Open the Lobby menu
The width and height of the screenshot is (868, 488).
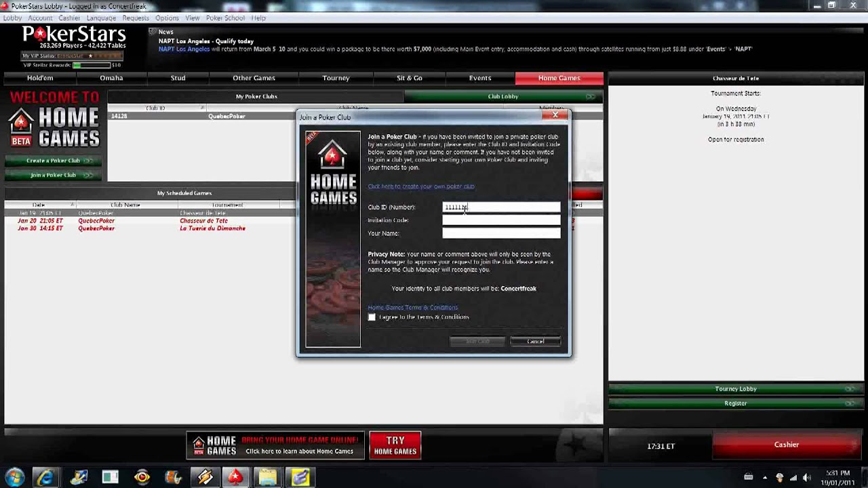point(12,18)
